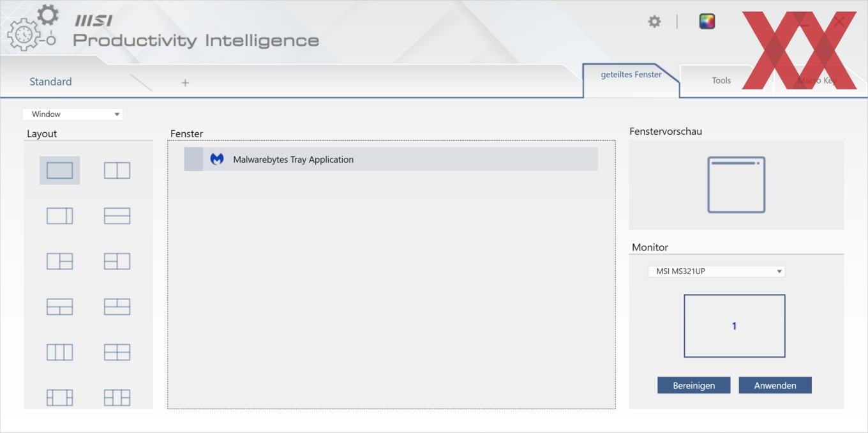
Task: Add a new profile with plus icon
Action: (185, 82)
